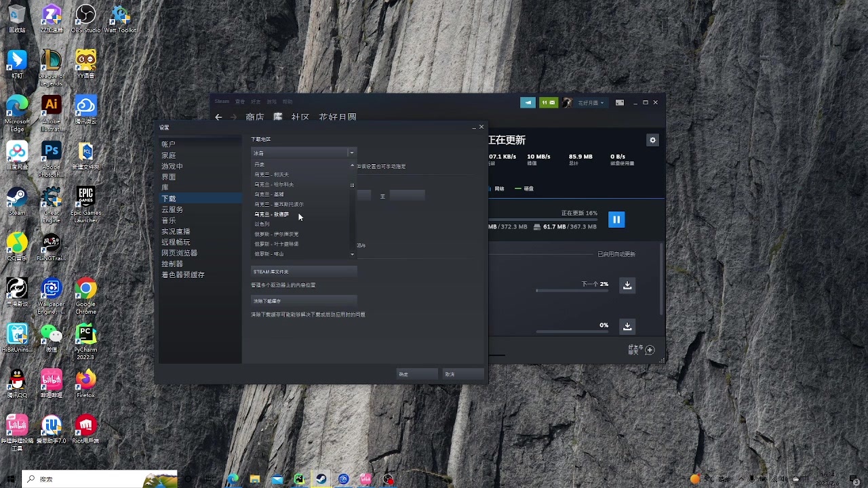Click the 清除下载缓存 button
868x488 pixels.
click(x=304, y=301)
